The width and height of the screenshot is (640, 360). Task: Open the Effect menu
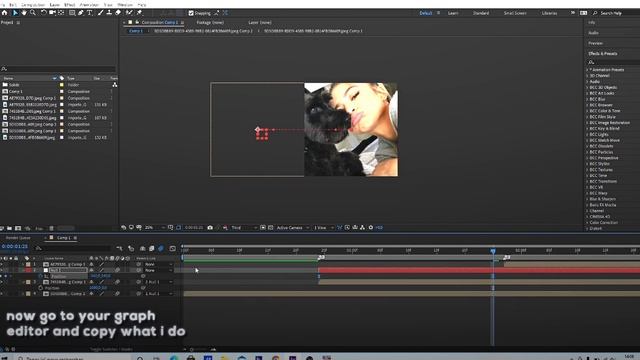click(70, 4)
